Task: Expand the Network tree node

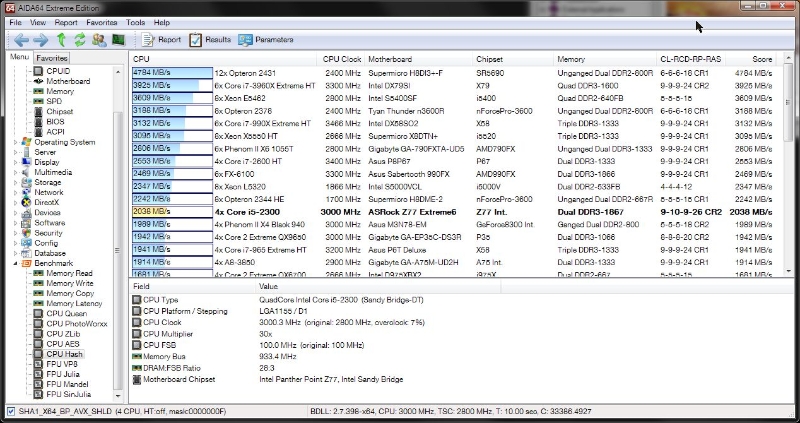Action: [x=15, y=192]
